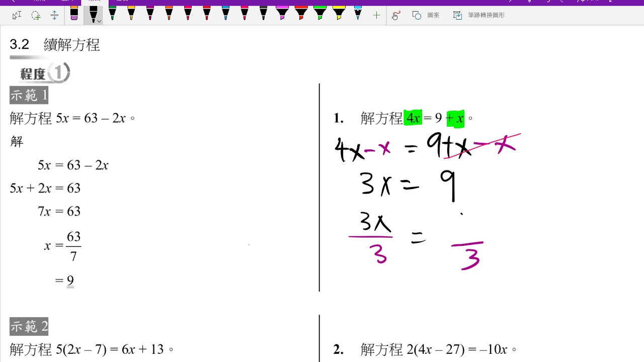644x362 pixels.
Task: Click the green highlighted + x term
Action: point(456,119)
